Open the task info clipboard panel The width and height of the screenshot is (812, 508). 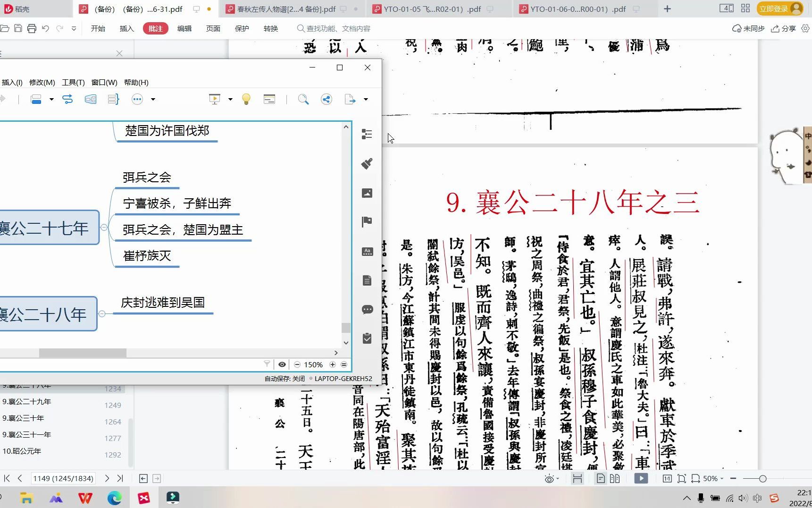pos(367,339)
